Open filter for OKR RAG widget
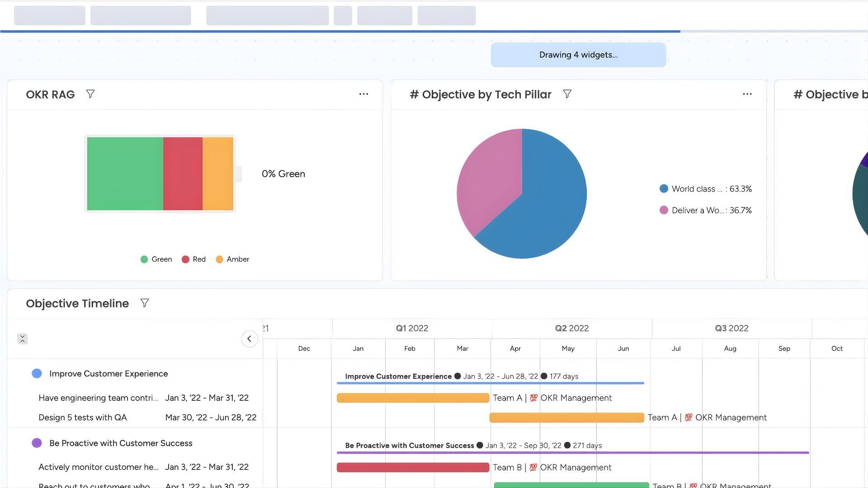This screenshot has height=488, width=868. 90,94
